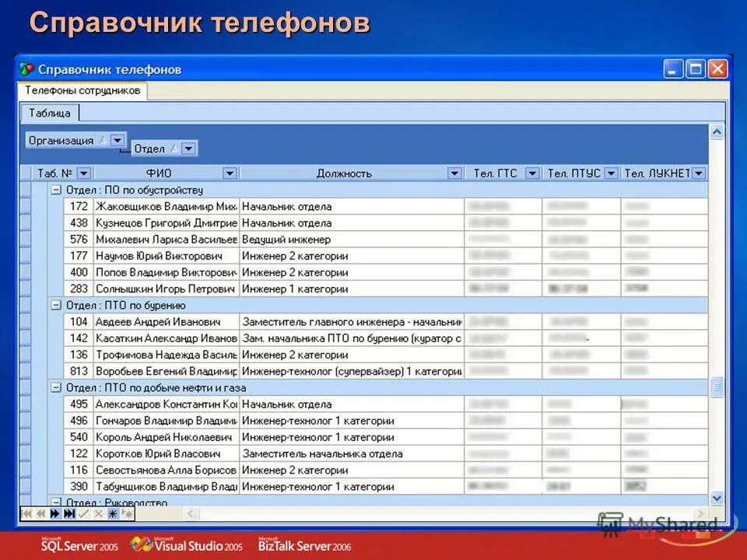
Task: Click application icon in title bar
Action: (26, 68)
